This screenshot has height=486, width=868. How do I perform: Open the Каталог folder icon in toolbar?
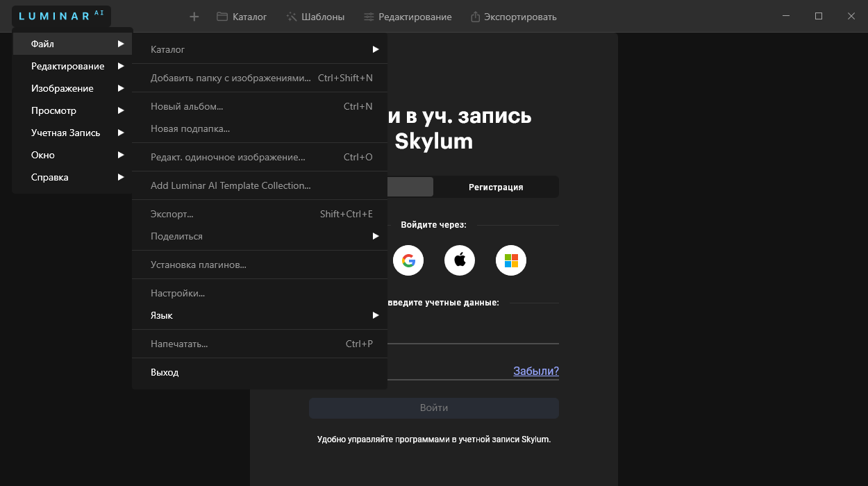222,17
